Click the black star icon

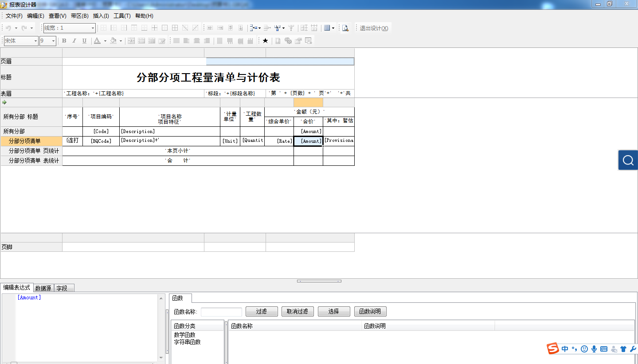click(265, 41)
